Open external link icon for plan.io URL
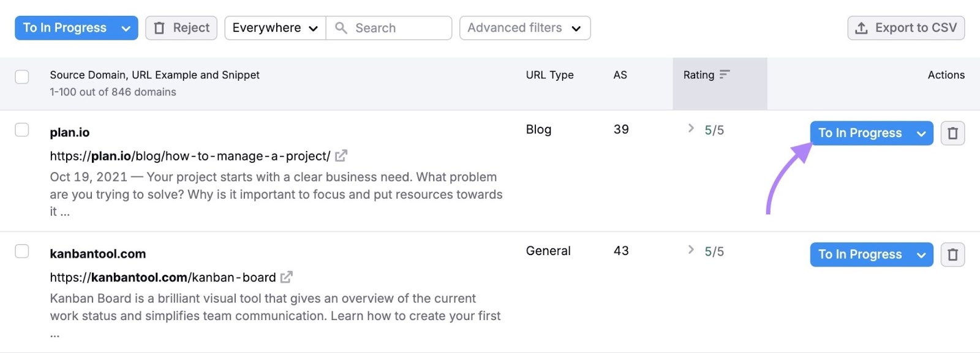The width and height of the screenshot is (980, 353). coord(341,156)
